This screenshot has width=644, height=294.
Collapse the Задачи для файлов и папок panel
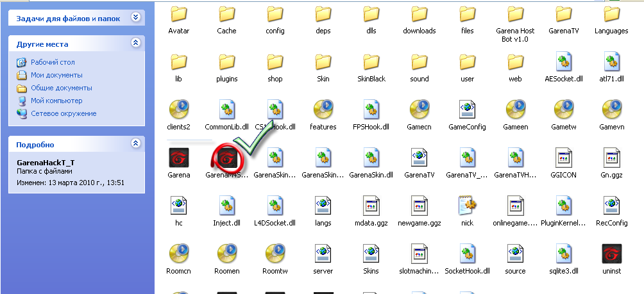tap(135, 17)
